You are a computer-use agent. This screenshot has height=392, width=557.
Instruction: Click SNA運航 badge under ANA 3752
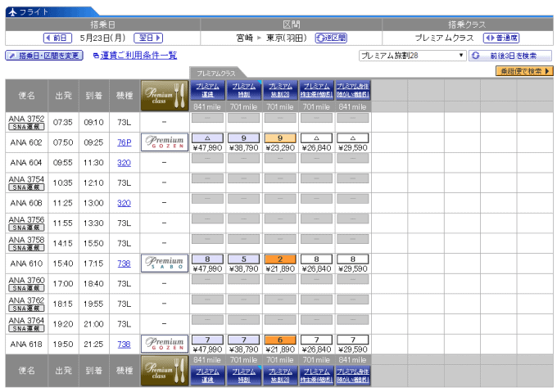tap(27, 127)
